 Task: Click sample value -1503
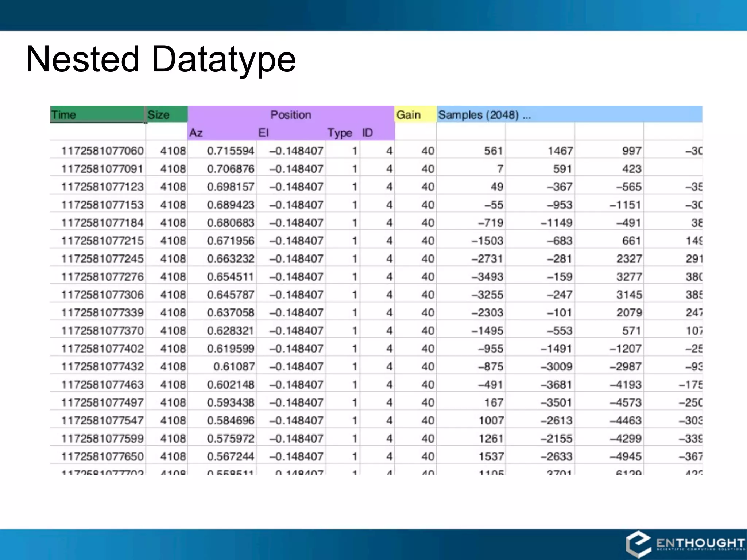tap(487, 240)
